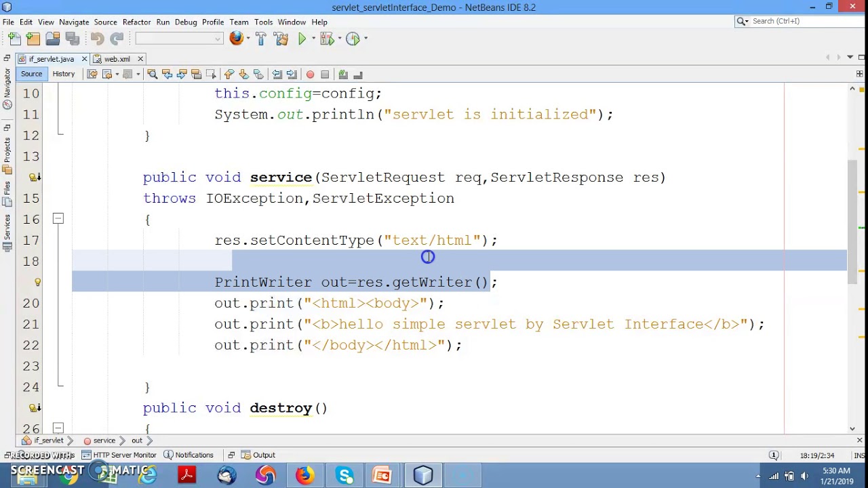Click Stop Macro Recording icon
This screenshot has height=488, width=868.
coord(325,74)
